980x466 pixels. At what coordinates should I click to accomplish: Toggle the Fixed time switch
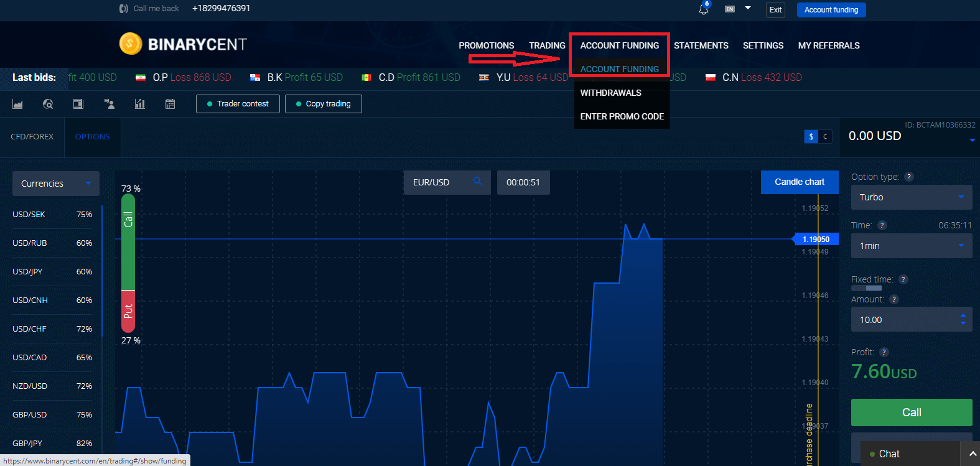(x=866, y=288)
